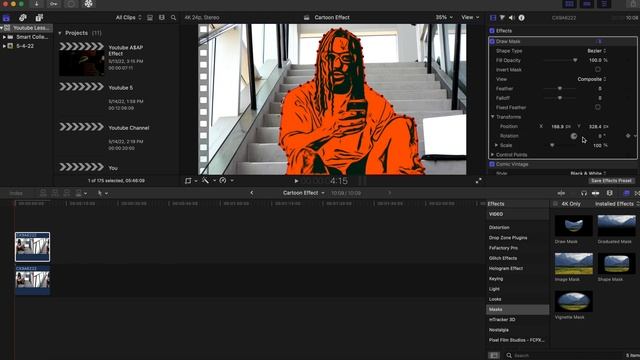The width and height of the screenshot is (640, 360).
Task: Show the Background Tasks circle icon
Action: tap(71, 4)
